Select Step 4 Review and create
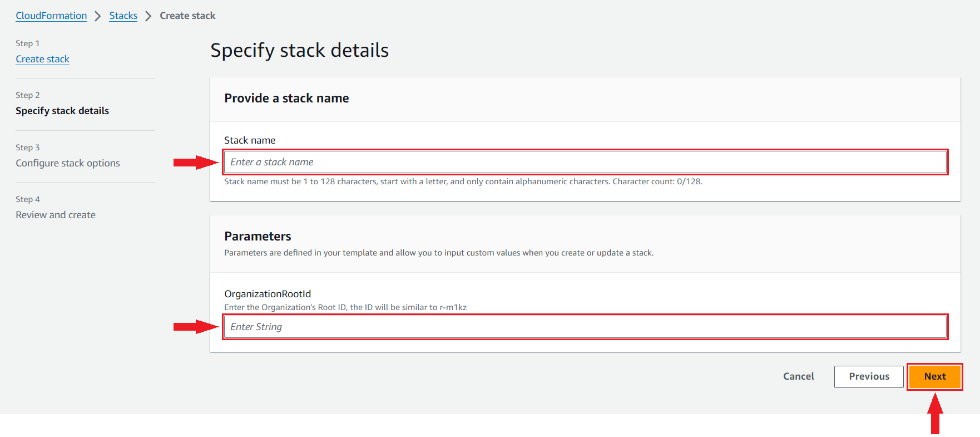The width and height of the screenshot is (980, 437). tap(56, 215)
